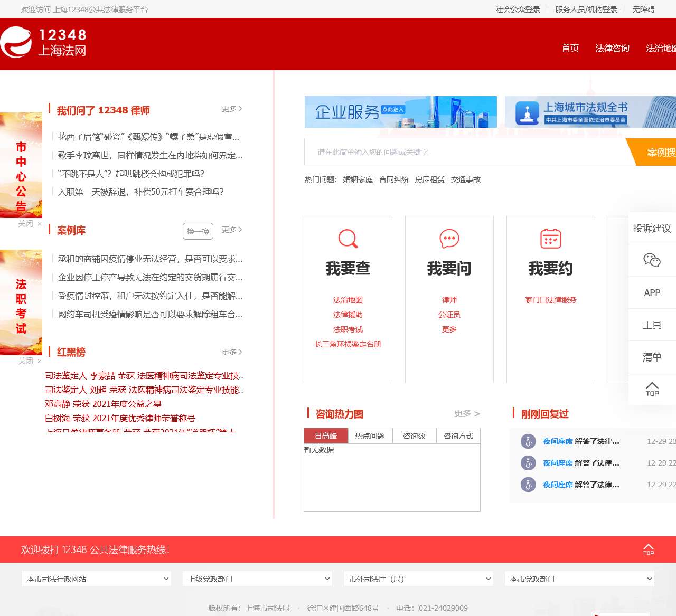Click 公证员 under 我要问

coord(449,315)
